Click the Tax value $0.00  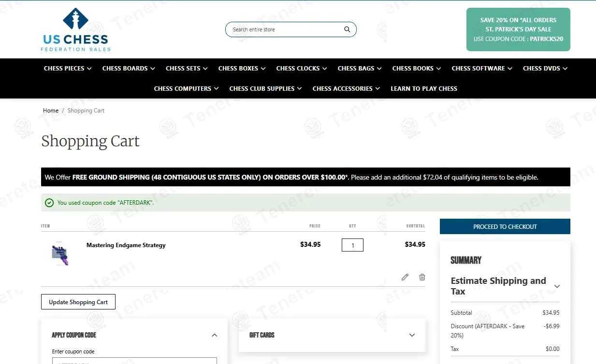click(552, 349)
